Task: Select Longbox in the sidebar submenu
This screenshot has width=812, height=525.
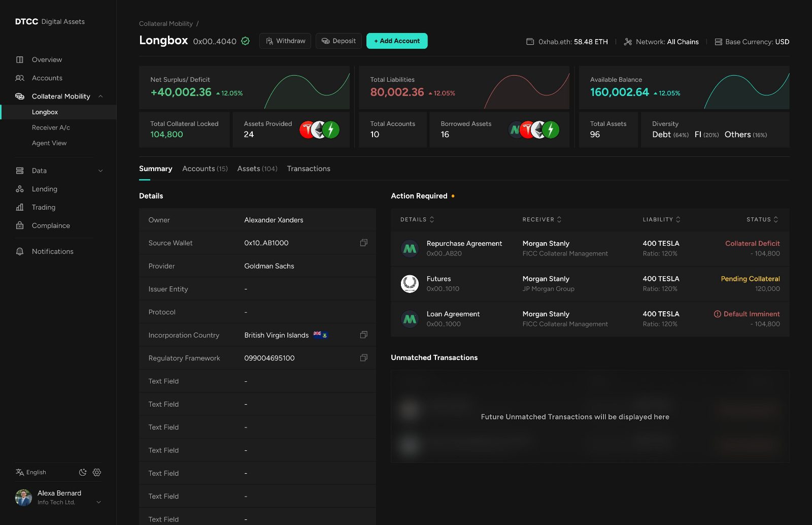Action: tap(58, 112)
